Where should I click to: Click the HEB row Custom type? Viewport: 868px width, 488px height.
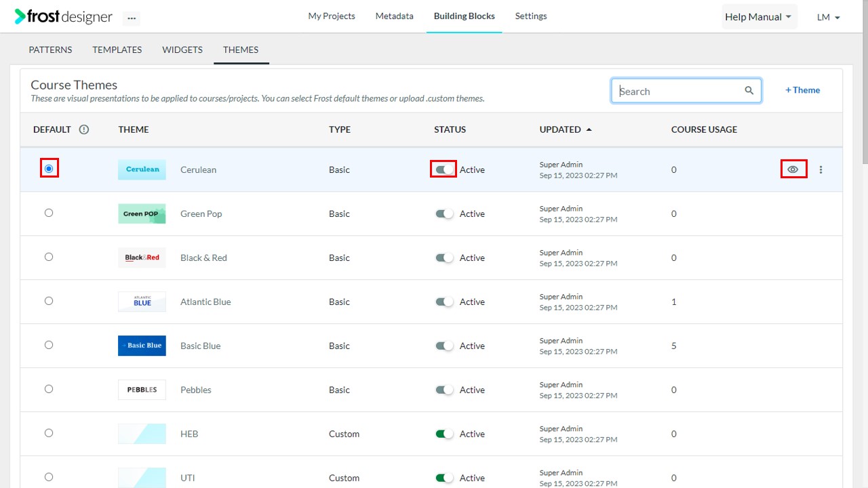pos(344,434)
